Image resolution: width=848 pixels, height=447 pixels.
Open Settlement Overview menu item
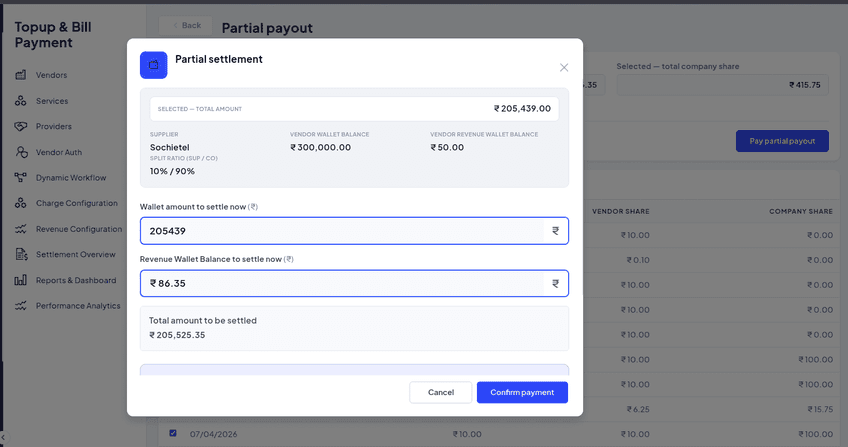tap(75, 255)
